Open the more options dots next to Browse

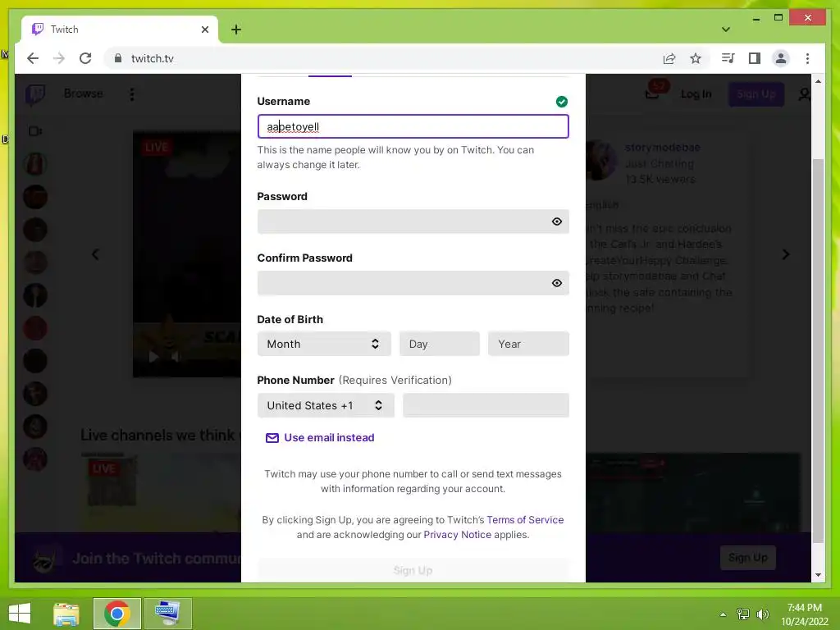click(x=132, y=94)
